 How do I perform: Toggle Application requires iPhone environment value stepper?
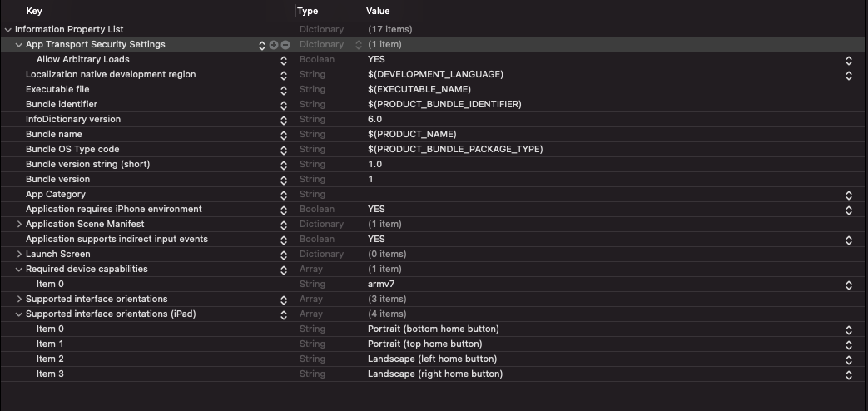[x=849, y=210]
